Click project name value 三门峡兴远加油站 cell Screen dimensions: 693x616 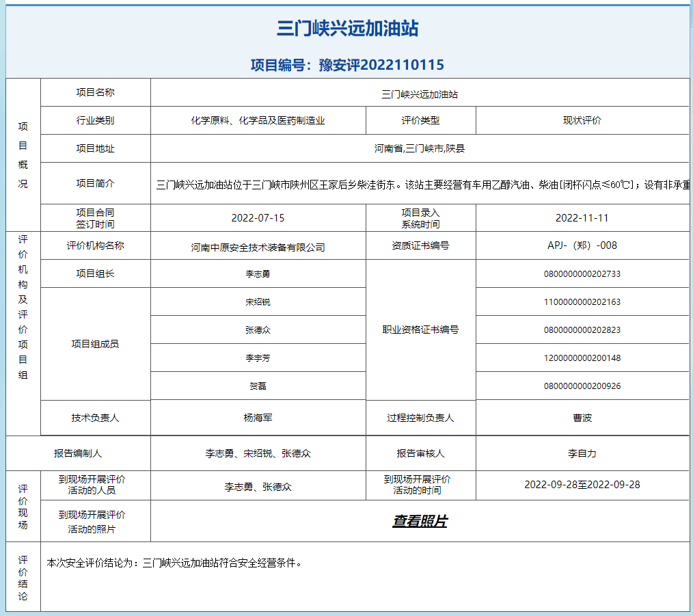tap(420, 92)
